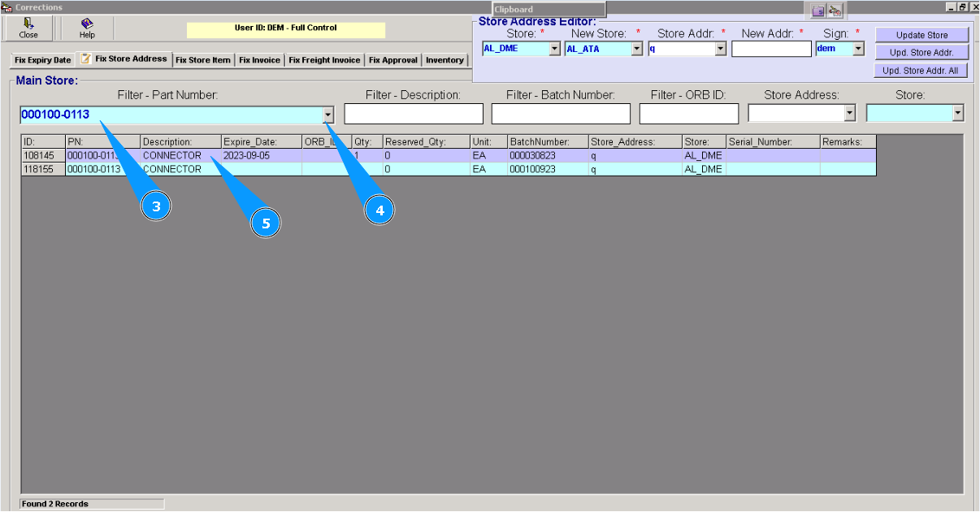Click the Reserved_Qty column header
This screenshot has height=512, width=980.
pyautogui.click(x=426, y=141)
